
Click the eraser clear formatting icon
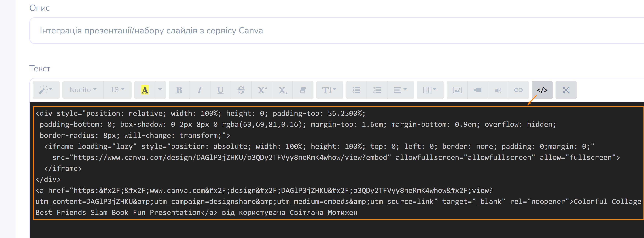pyautogui.click(x=303, y=90)
